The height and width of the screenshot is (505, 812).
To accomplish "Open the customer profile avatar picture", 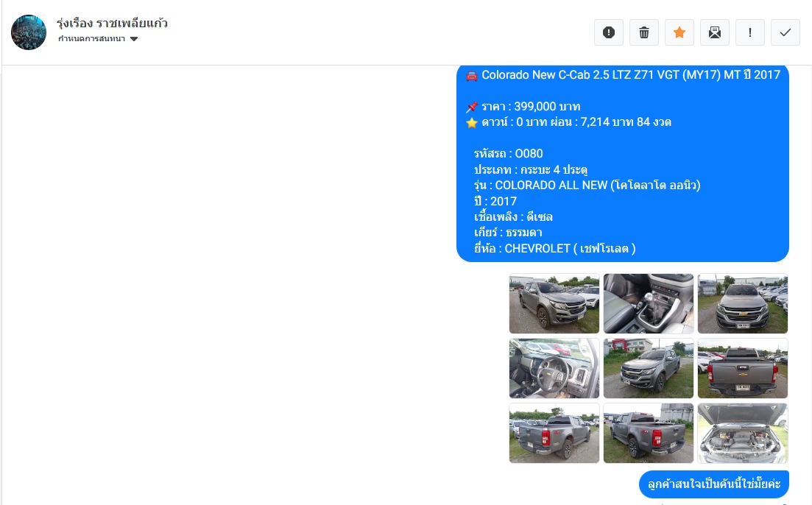I will tap(29, 32).
